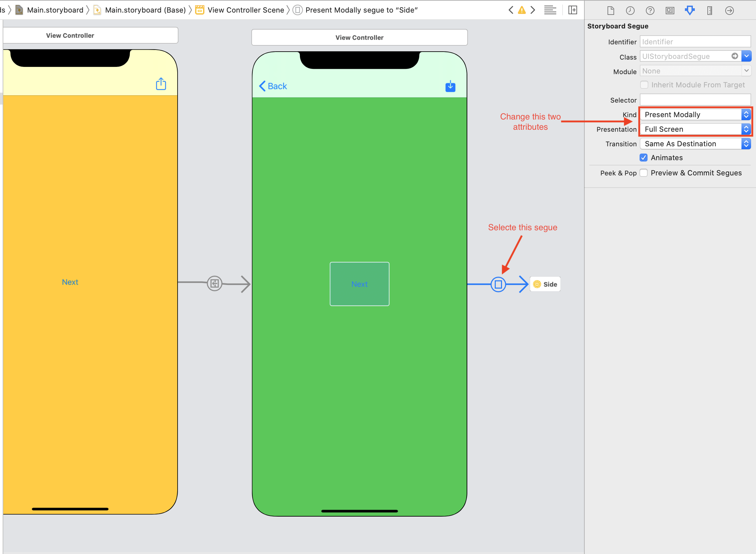Screen dimensions: 756x554
Task: Click the share/export icon on yellow controller
Action: point(161,83)
